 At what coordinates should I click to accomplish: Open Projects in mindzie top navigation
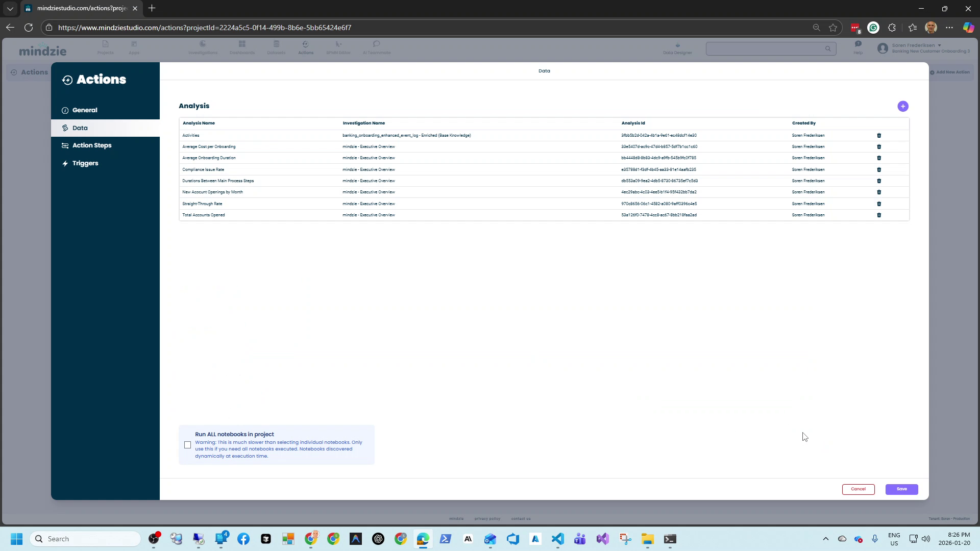[x=105, y=47]
